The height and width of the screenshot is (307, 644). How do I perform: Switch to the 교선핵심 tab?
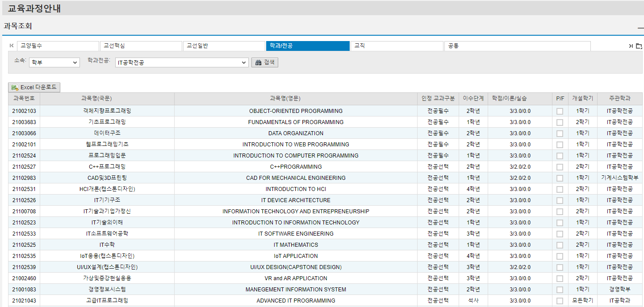pyautogui.click(x=141, y=46)
